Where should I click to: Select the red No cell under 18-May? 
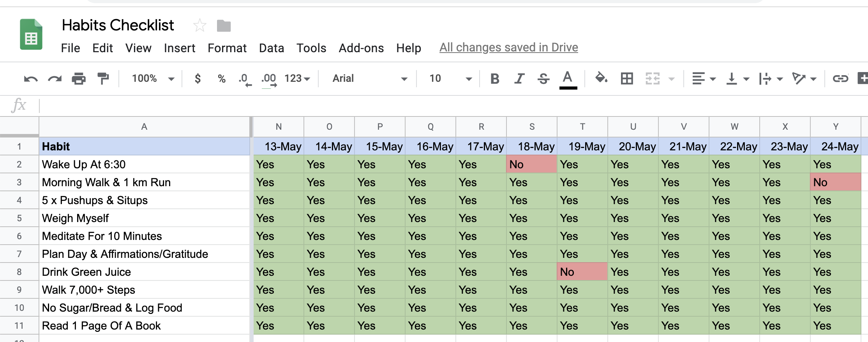[x=532, y=164]
